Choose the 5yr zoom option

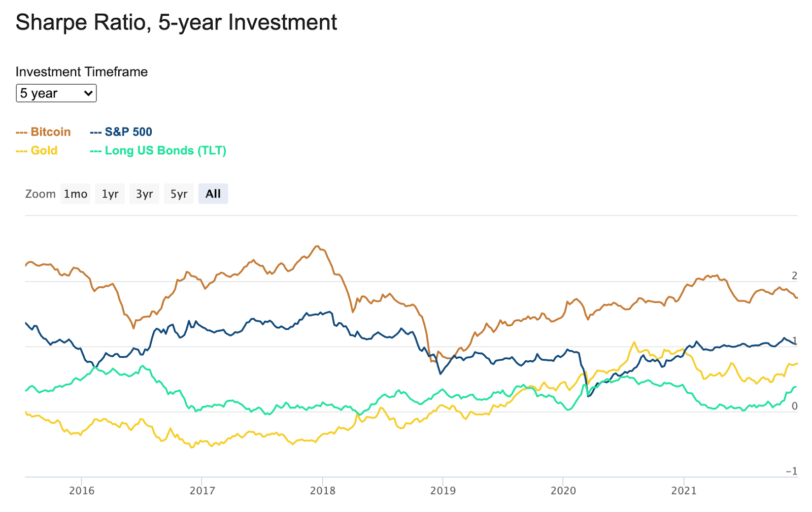(x=179, y=194)
